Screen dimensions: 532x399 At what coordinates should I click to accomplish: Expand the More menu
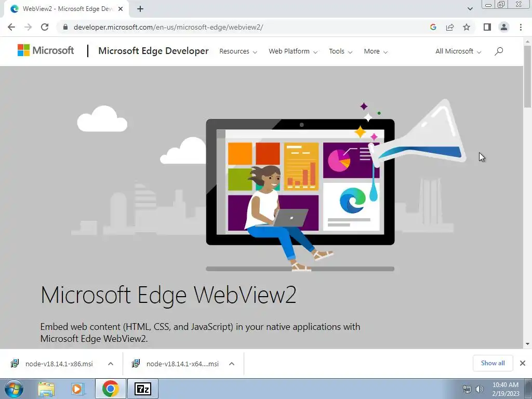(376, 51)
